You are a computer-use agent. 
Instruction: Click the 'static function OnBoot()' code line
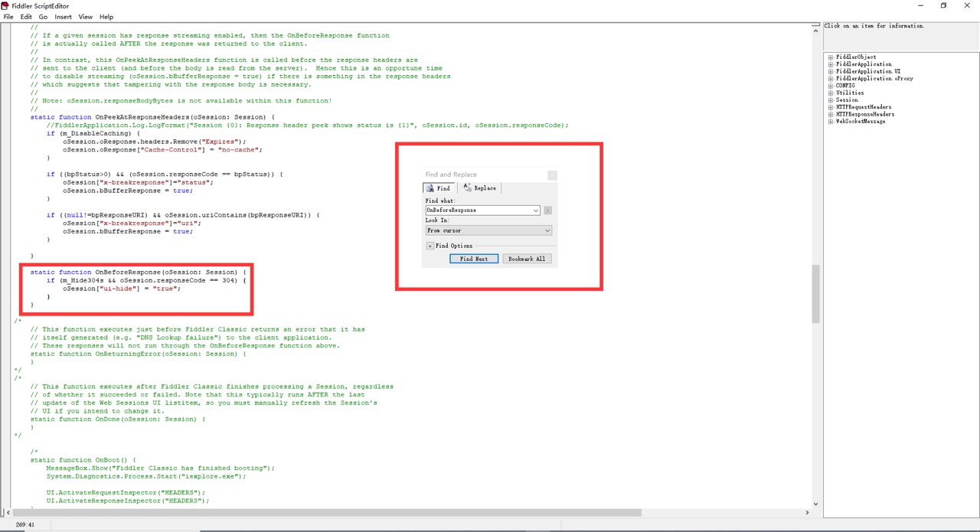tap(83, 460)
